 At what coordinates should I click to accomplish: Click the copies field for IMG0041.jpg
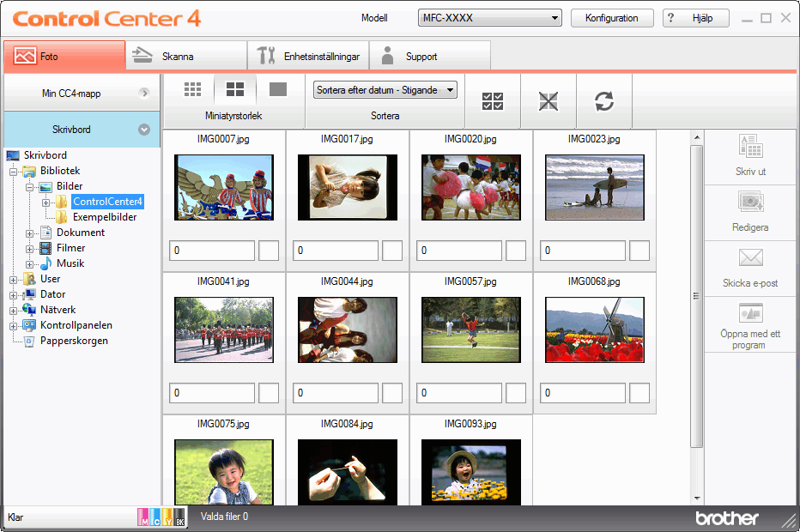click(x=212, y=393)
